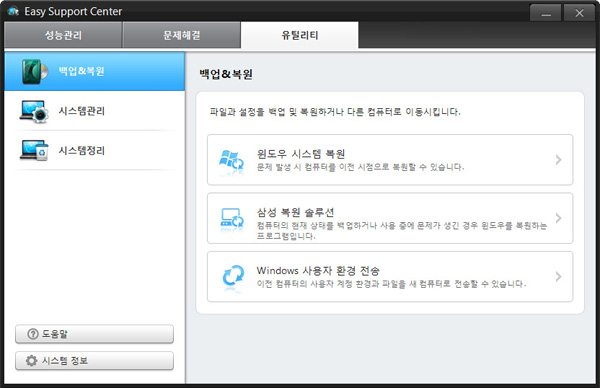Select the 유틸리티 tab
Screen dimensions: 600x388
coord(300,35)
